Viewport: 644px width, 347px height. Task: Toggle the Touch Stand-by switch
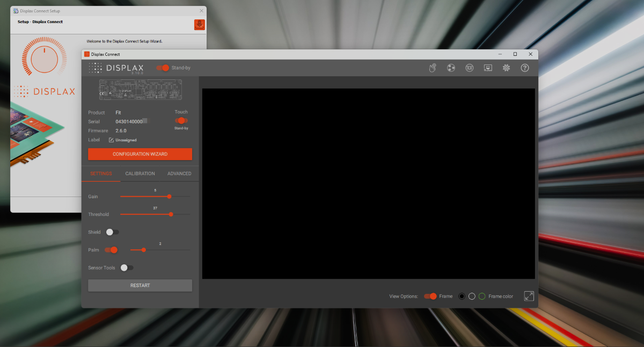[181, 121]
